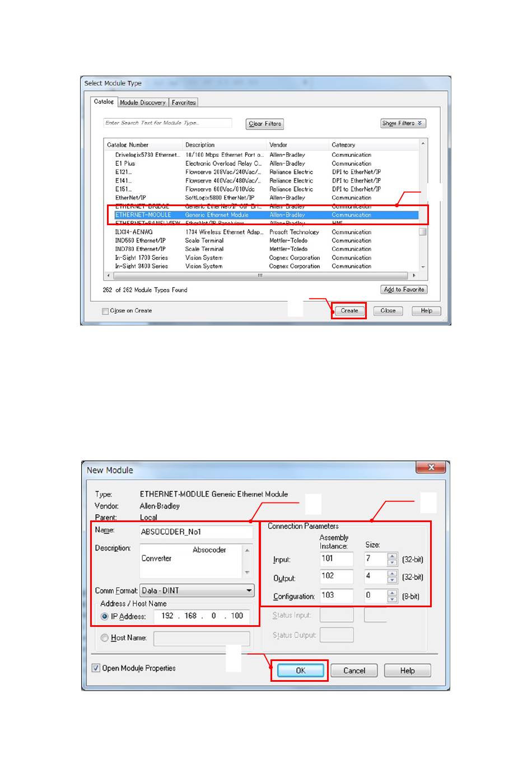Click Help in Select Module Type dialog
This screenshot has height=777, width=532.
427,311
